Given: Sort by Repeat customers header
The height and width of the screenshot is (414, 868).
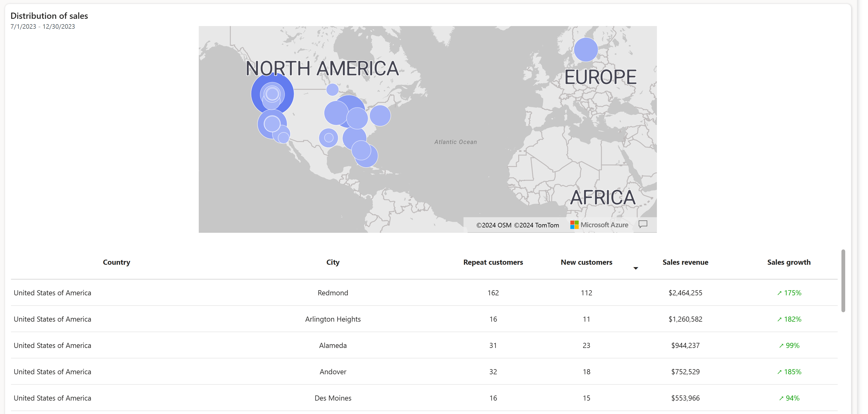Looking at the screenshot, I should [x=493, y=262].
